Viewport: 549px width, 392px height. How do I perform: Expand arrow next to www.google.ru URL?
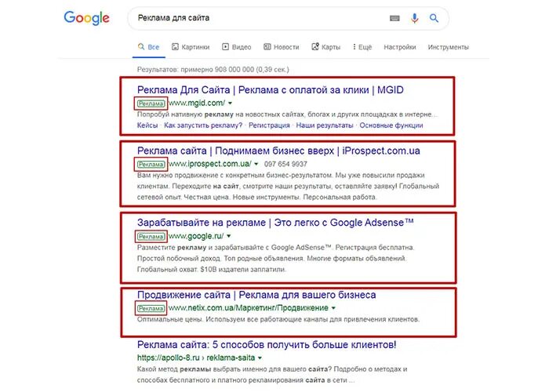click(230, 235)
